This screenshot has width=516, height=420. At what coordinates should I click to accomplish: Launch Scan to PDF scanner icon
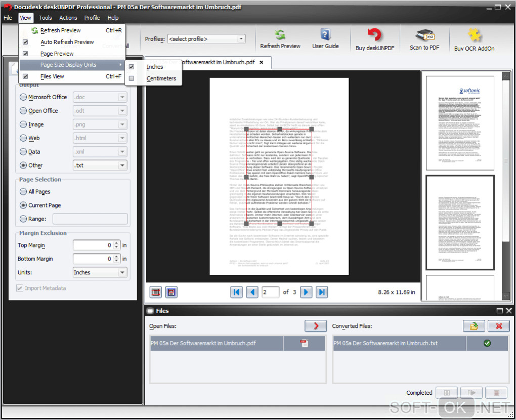point(424,35)
